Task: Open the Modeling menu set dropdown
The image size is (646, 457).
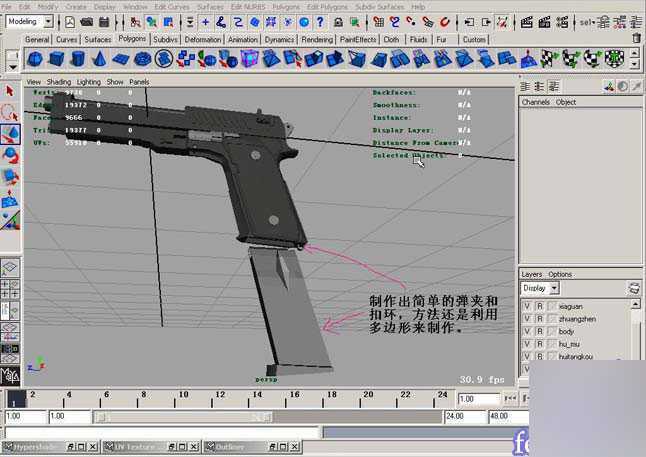Action: [30, 21]
